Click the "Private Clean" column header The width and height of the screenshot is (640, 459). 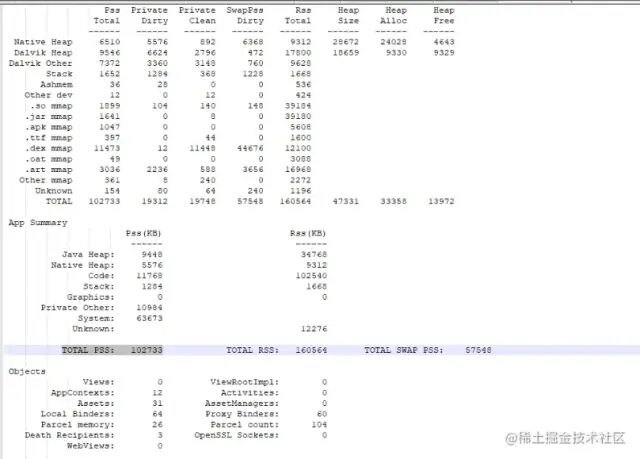197,16
